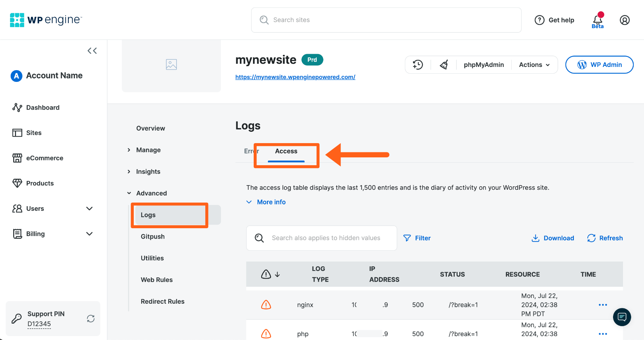
Task: Select the Sites sidebar item
Action: (x=33, y=132)
